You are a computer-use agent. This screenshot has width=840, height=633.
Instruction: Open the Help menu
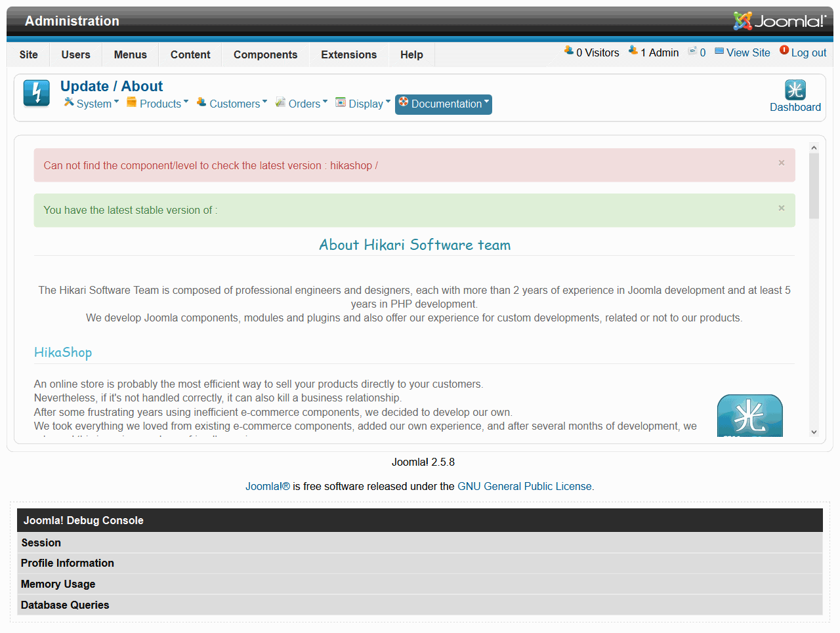[412, 54]
